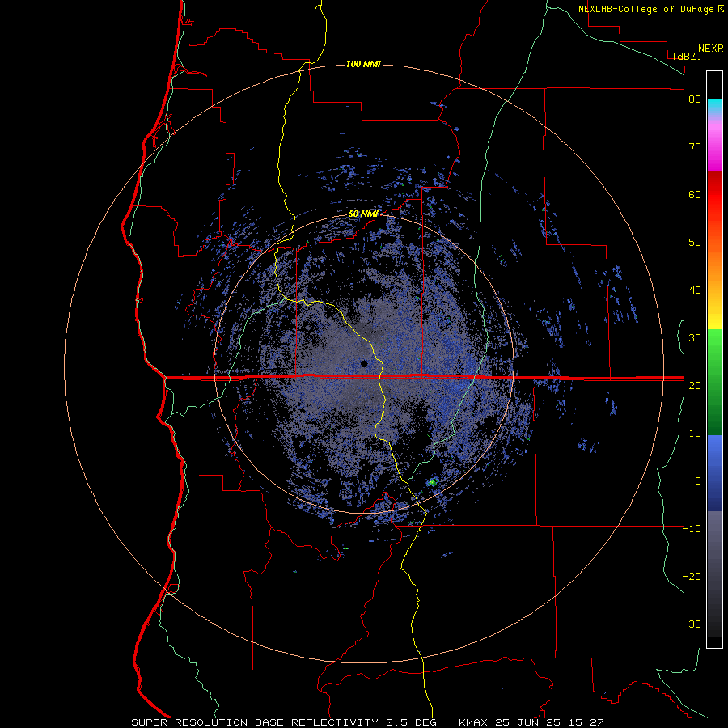Click the 50 value on the dBZ scale
728x728 pixels.
pyautogui.click(x=695, y=243)
